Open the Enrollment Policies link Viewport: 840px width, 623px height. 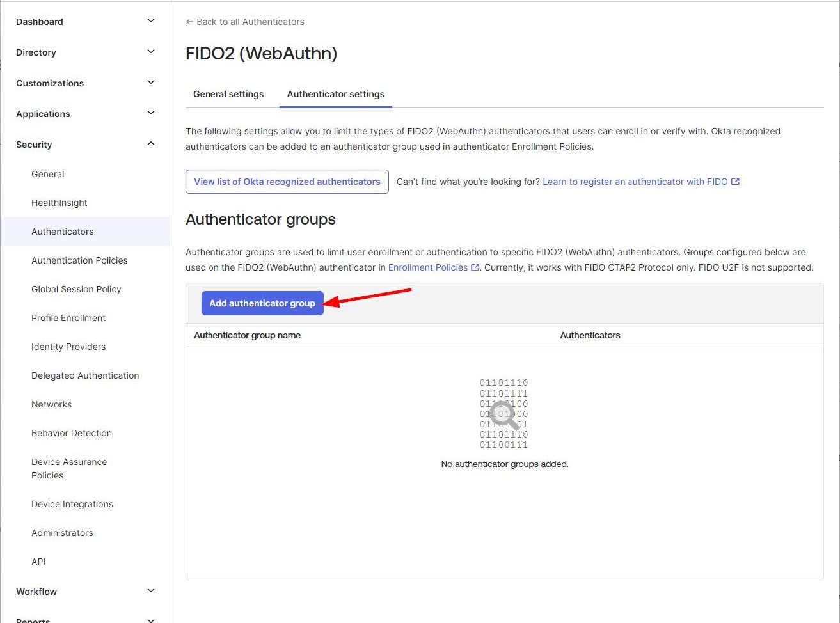pyautogui.click(x=427, y=267)
